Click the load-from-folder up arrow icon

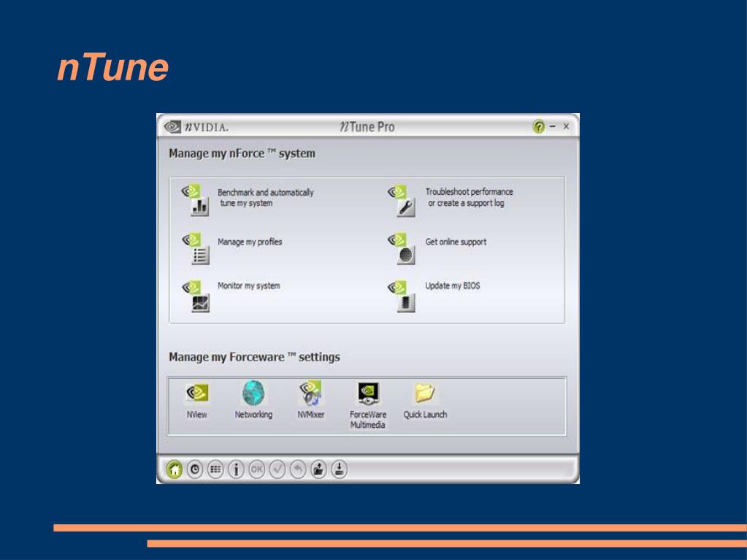point(318,469)
